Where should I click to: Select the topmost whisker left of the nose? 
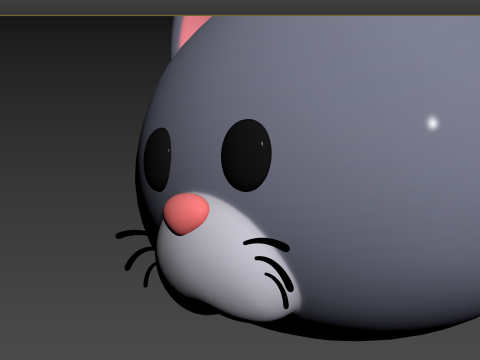(132, 234)
